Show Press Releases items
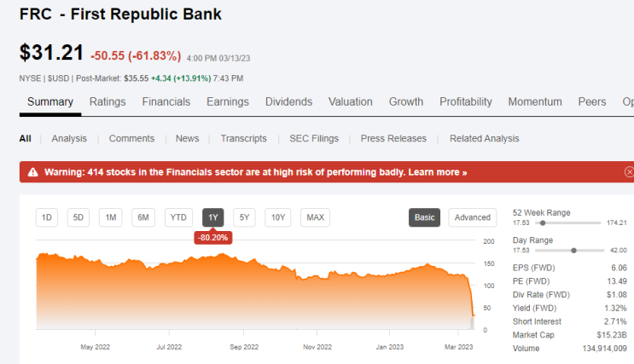634x364 pixels. (393, 139)
